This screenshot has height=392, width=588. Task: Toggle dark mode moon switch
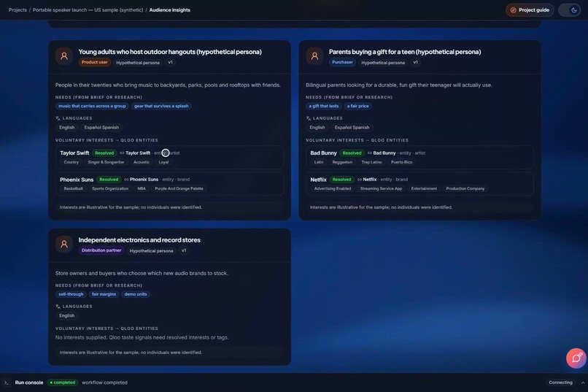coord(569,10)
